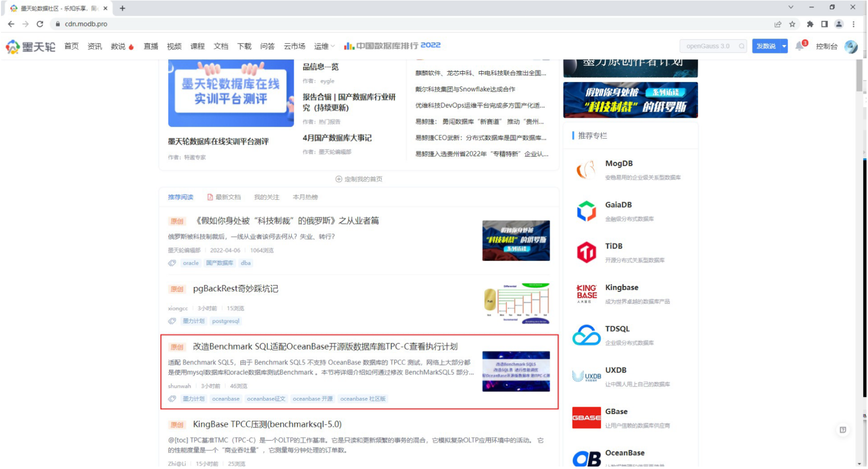Open the 首页 navigation item
Image resolution: width=868 pixels, height=469 pixels.
click(71, 46)
